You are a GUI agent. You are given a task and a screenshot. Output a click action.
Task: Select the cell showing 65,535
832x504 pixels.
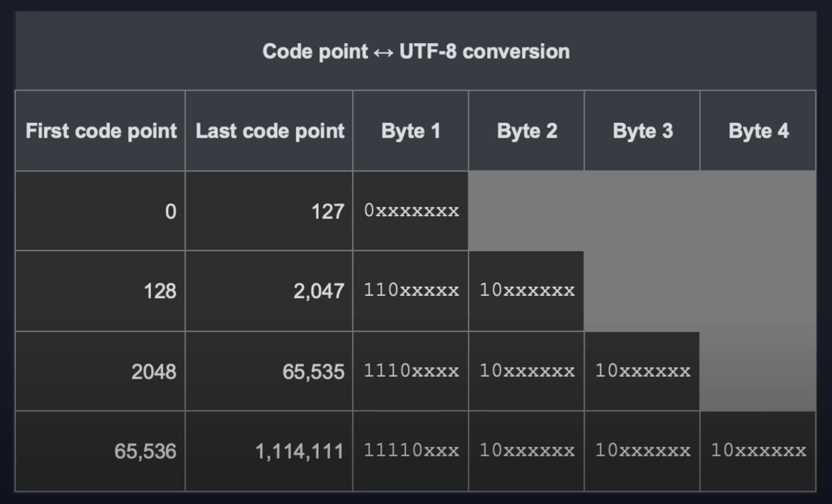click(x=269, y=371)
